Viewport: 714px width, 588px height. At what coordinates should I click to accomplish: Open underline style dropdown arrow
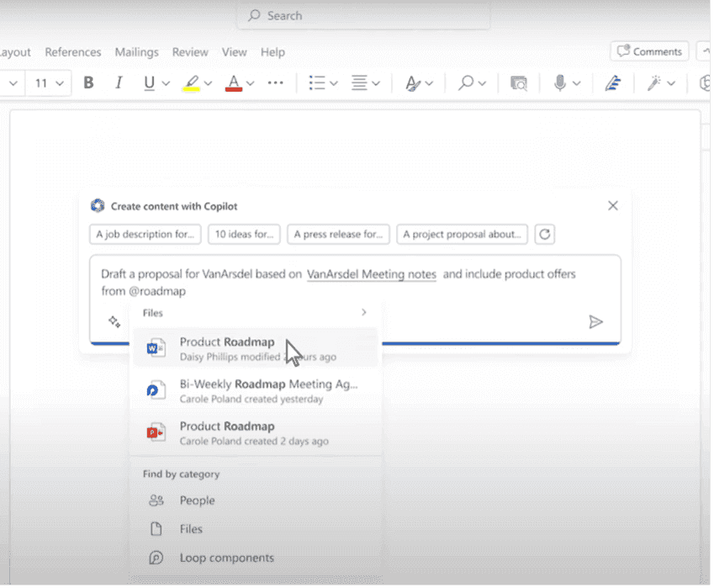pyautogui.click(x=166, y=83)
